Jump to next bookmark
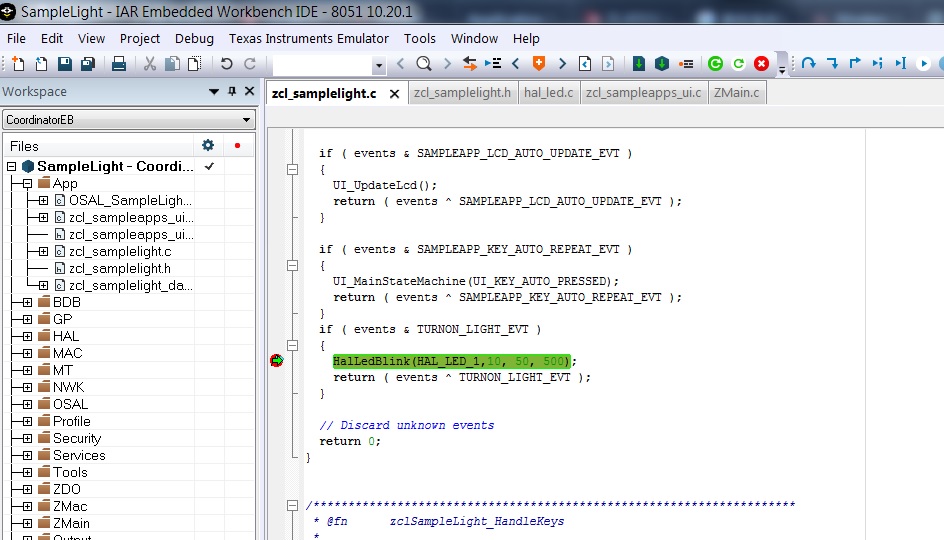Screen dimensions: 944x540 pos(562,63)
